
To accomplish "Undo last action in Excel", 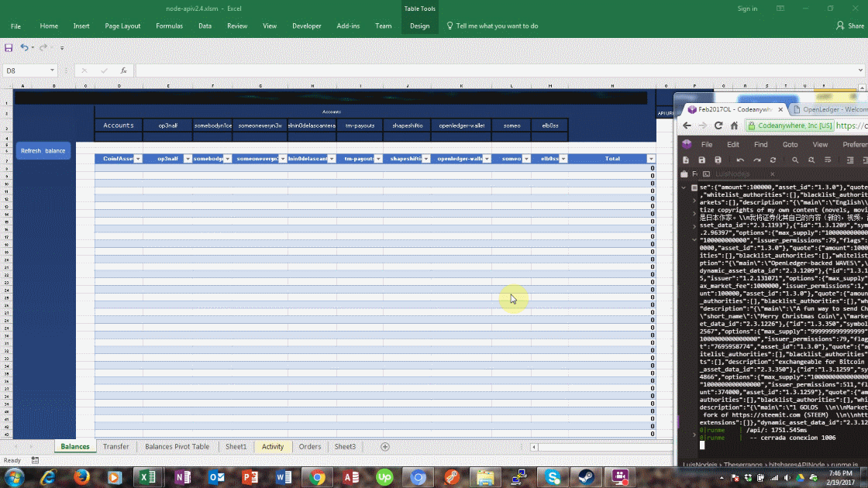I will pyautogui.click(x=24, y=48).
